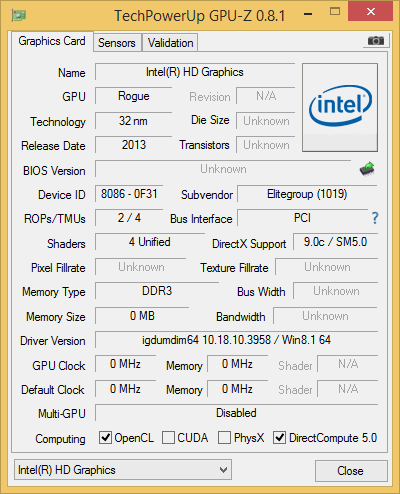
Task: Maximize the GPU-Z window
Action: pos(335,12)
